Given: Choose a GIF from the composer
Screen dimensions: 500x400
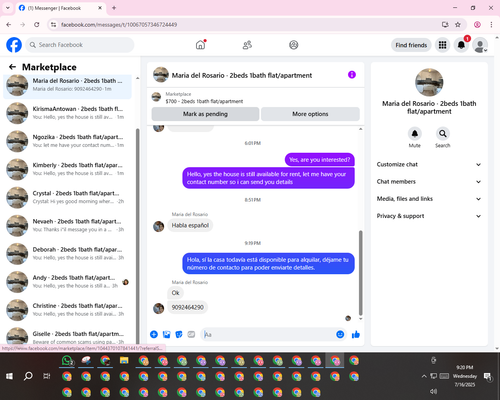Looking at the screenshot, I should pyautogui.click(x=191, y=334).
